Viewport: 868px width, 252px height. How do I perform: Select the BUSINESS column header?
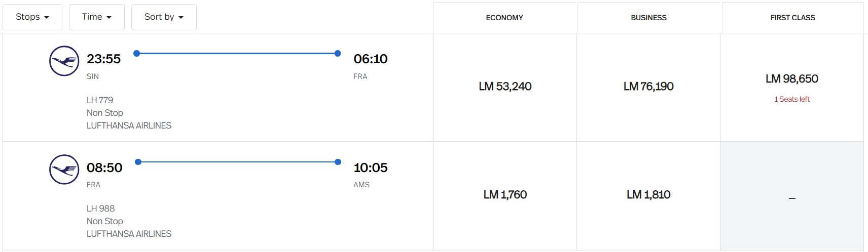click(x=648, y=18)
